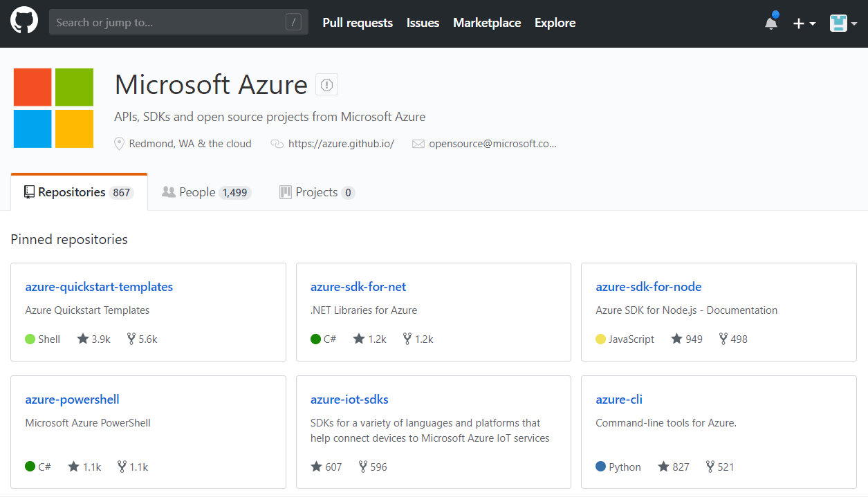This screenshot has height=497, width=868.
Task: Click the location pin icon near Redmond
Action: click(120, 144)
